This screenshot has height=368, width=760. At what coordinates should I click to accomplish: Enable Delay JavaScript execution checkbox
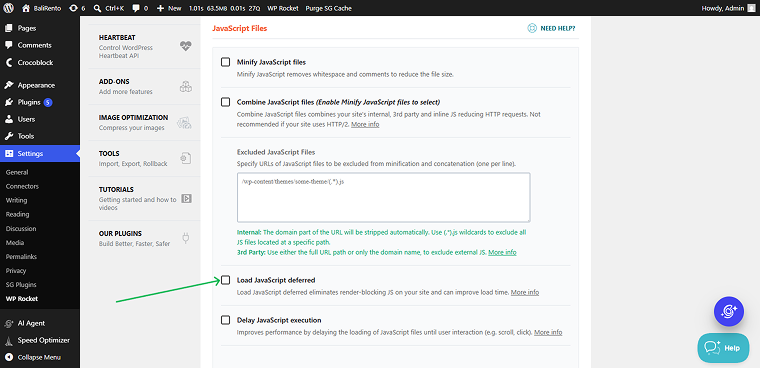225,320
